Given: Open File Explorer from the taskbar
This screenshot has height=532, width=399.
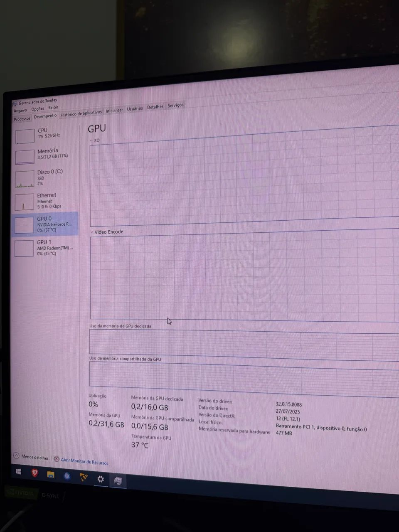Looking at the screenshot, I should (x=51, y=475).
